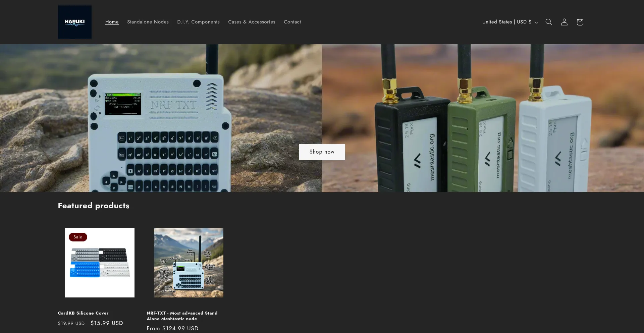This screenshot has width=644, height=333.
Task: Click the account login person icon
Action: click(564, 22)
